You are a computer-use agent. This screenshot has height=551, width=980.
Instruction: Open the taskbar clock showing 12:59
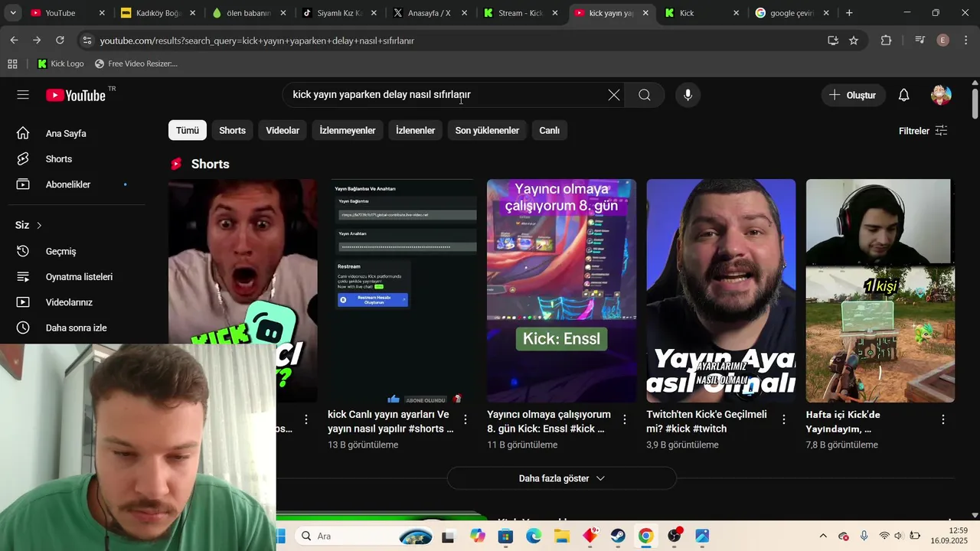(x=948, y=536)
